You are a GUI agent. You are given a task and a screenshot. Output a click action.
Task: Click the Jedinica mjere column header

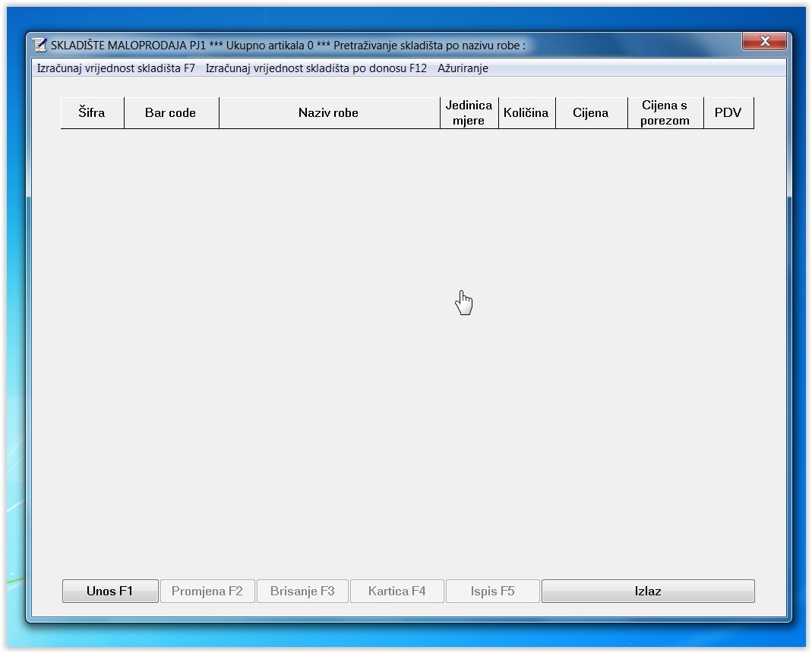pos(469,113)
